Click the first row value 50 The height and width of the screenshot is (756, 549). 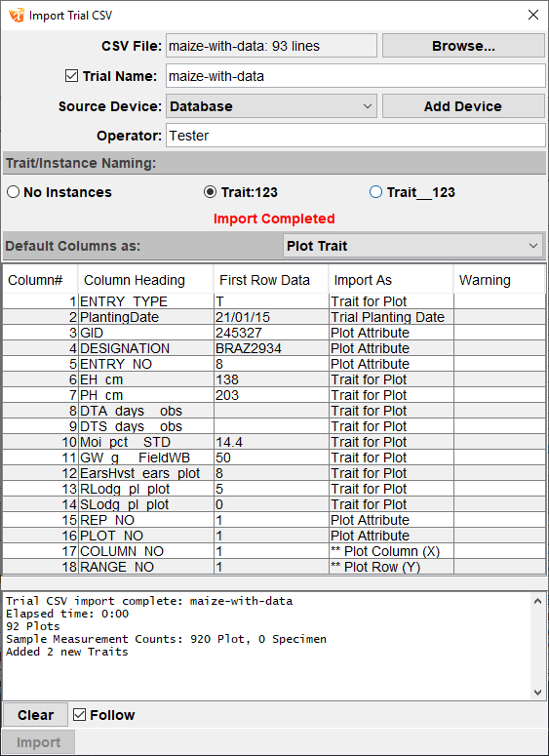pos(271,458)
